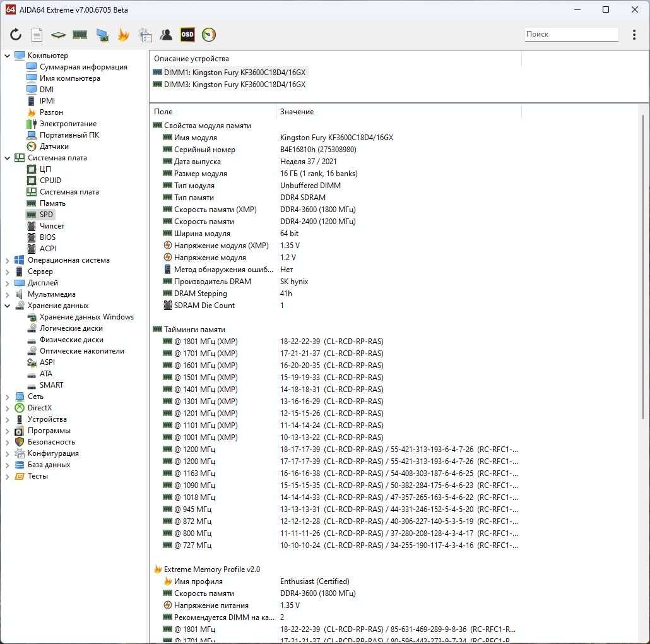Select the ЦП tree item
The height and width of the screenshot is (644, 650).
45,169
